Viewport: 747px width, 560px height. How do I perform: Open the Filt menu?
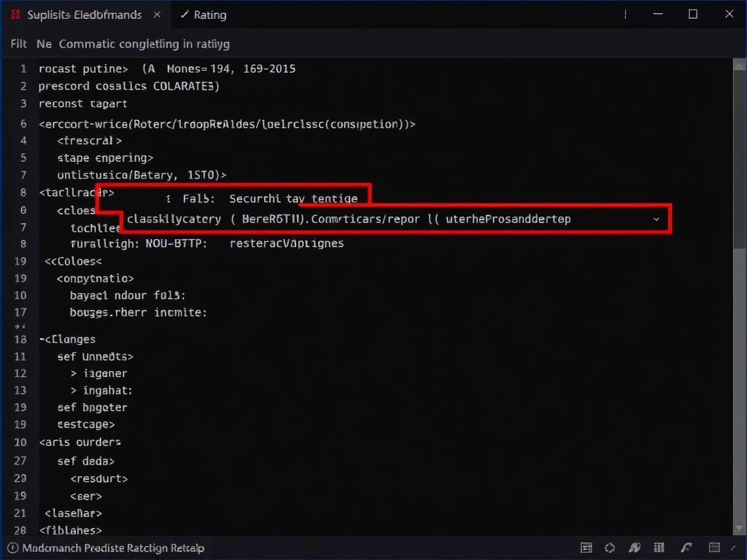pos(19,44)
